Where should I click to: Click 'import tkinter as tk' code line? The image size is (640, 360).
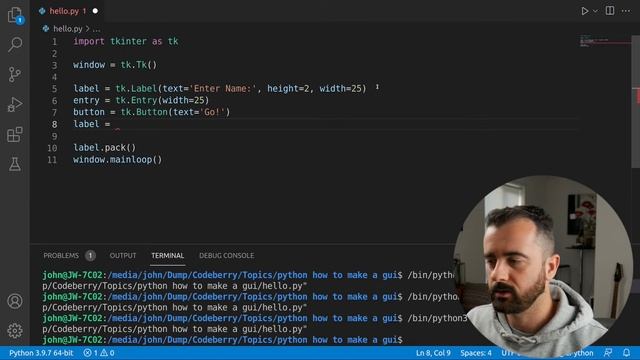pos(126,41)
